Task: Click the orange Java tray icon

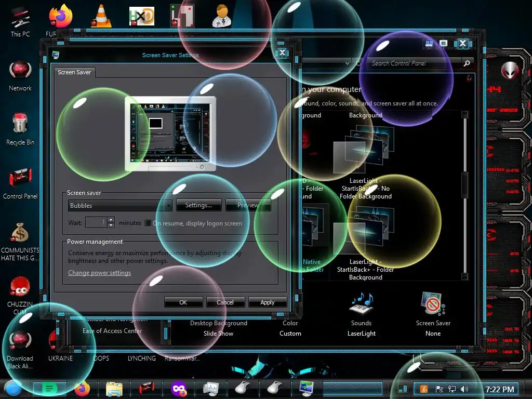Action: tap(424, 389)
